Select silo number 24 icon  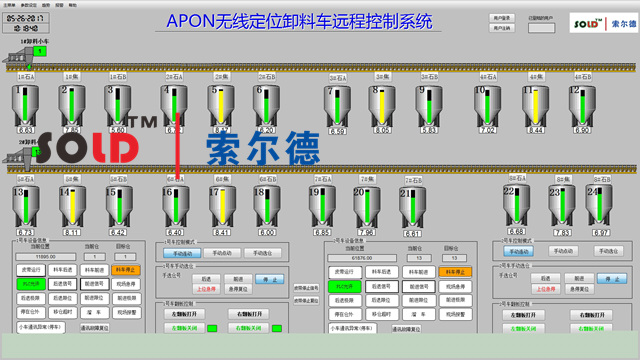(x=600, y=205)
